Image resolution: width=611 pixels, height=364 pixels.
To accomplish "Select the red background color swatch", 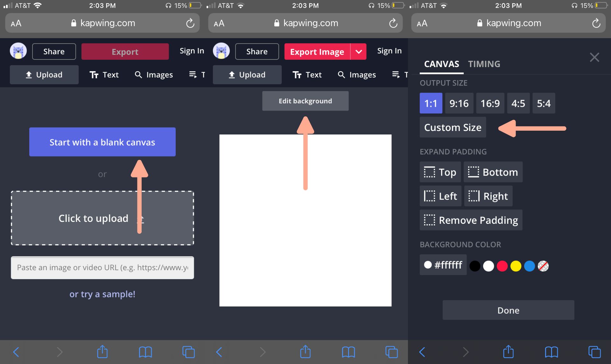I will pos(502,266).
